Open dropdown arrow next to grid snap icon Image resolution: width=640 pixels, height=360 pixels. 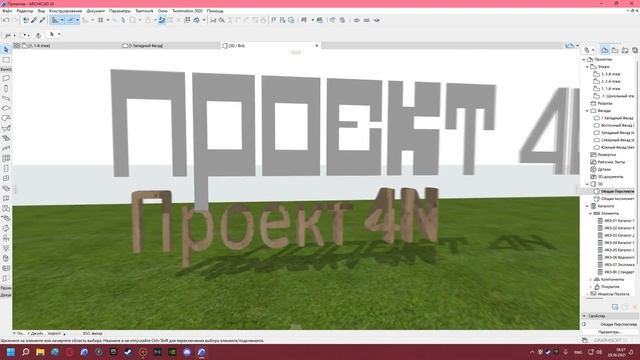108,20
